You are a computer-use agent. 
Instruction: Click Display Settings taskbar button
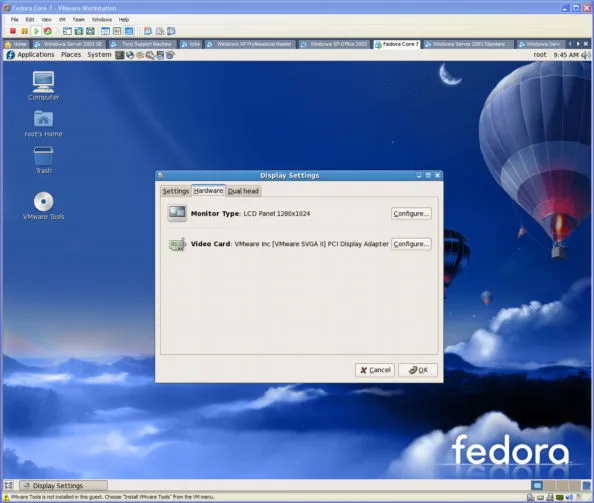coord(64,485)
